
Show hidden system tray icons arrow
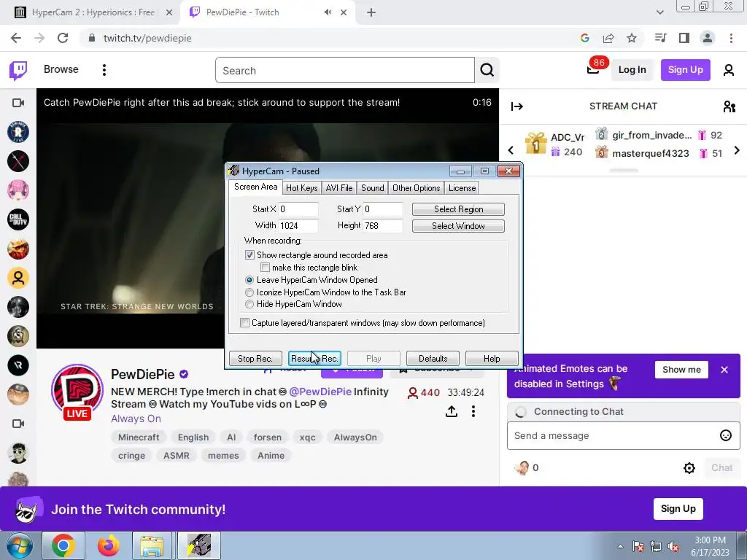[x=620, y=546]
